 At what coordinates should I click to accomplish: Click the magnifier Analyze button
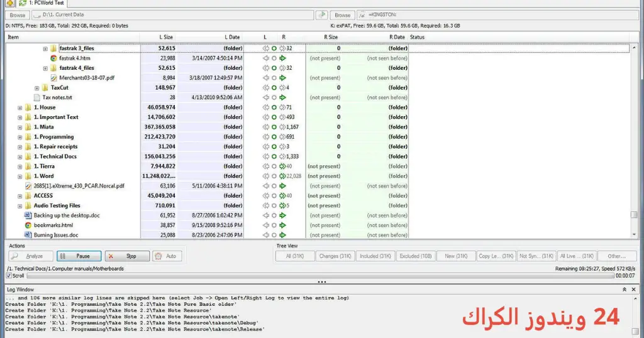click(x=31, y=256)
